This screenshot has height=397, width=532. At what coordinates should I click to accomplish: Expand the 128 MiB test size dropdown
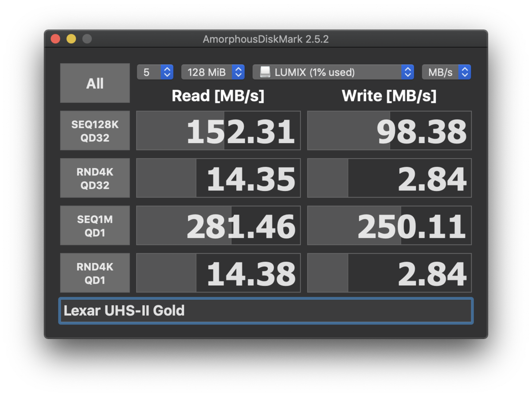tap(213, 72)
